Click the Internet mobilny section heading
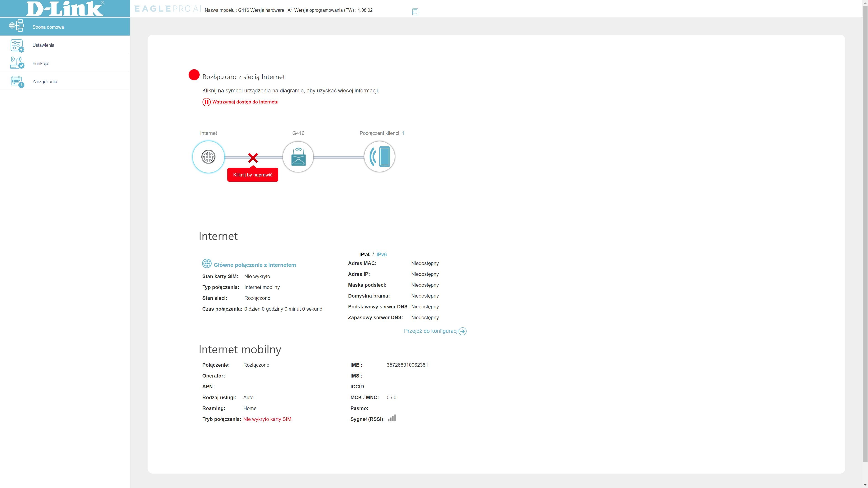The image size is (868, 488). (x=240, y=350)
